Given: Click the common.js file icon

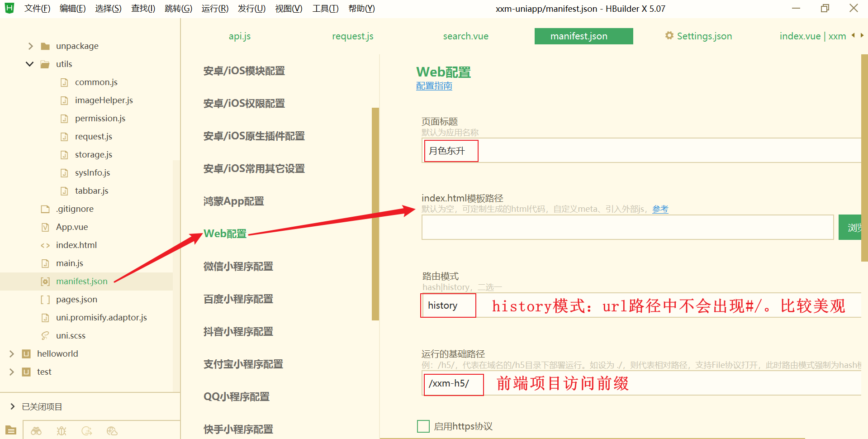Looking at the screenshot, I should [x=64, y=82].
